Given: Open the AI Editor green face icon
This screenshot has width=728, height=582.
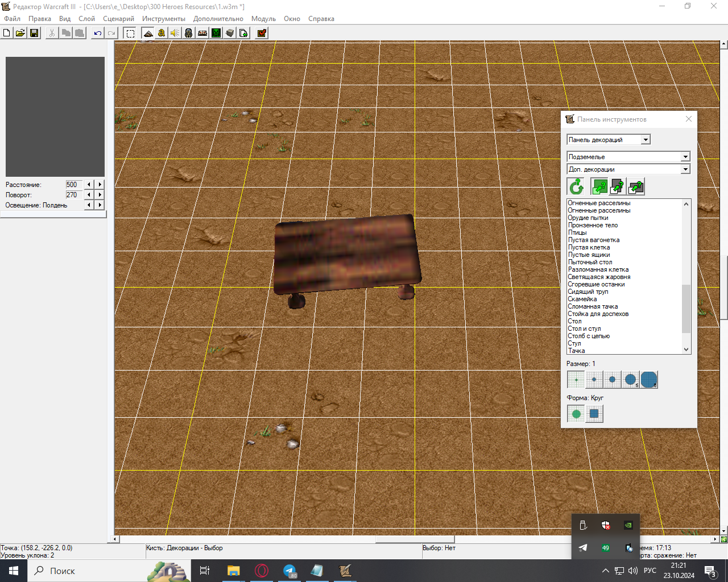Looking at the screenshot, I should pyautogui.click(x=216, y=33).
